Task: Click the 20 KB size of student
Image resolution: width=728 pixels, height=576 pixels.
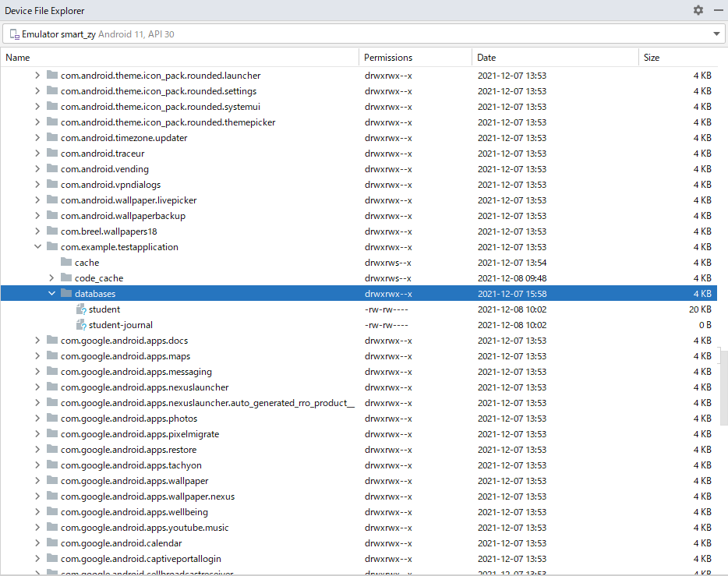Action: (x=700, y=309)
